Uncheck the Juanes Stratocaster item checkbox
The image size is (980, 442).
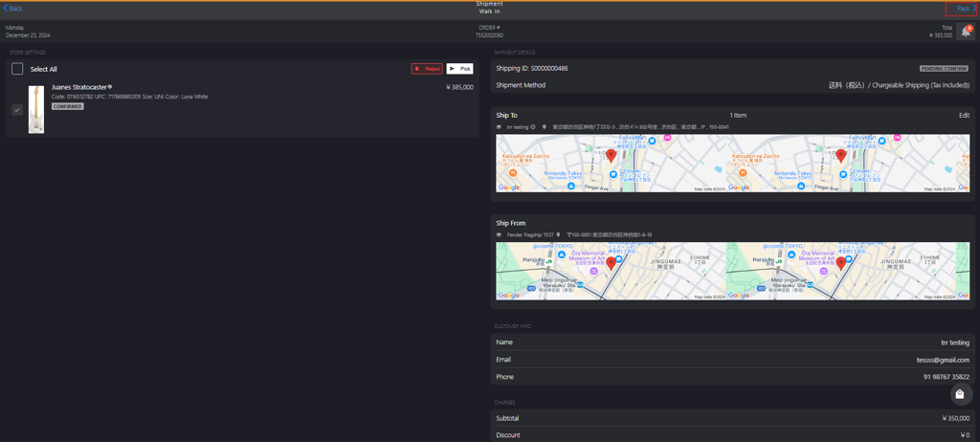(17, 110)
